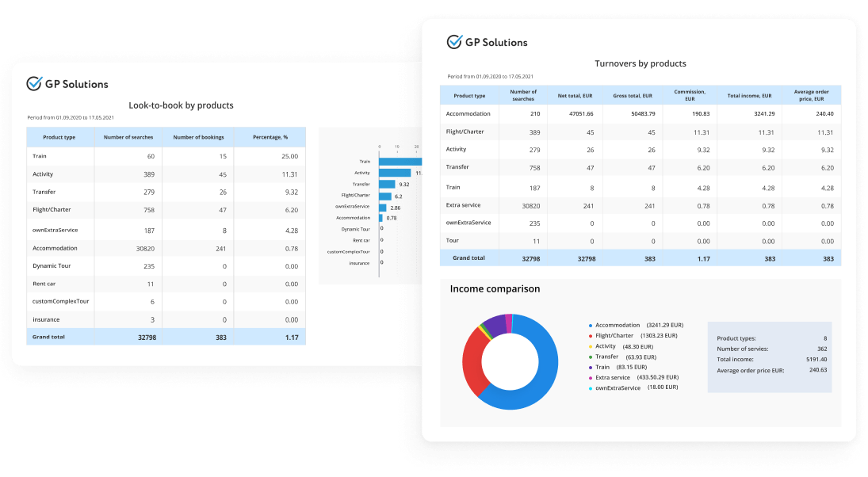Click the cyan ownExtraService legend dot
Screen dimensions: 868x477
click(590, 388)
